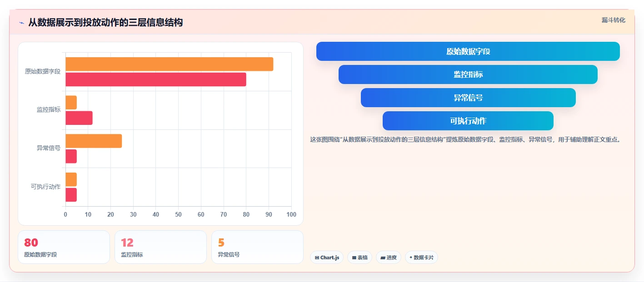Viewport: 644px width, 282px height.
Task: Click the orange bar for 异常信号
Action: [x=94, y=141]
